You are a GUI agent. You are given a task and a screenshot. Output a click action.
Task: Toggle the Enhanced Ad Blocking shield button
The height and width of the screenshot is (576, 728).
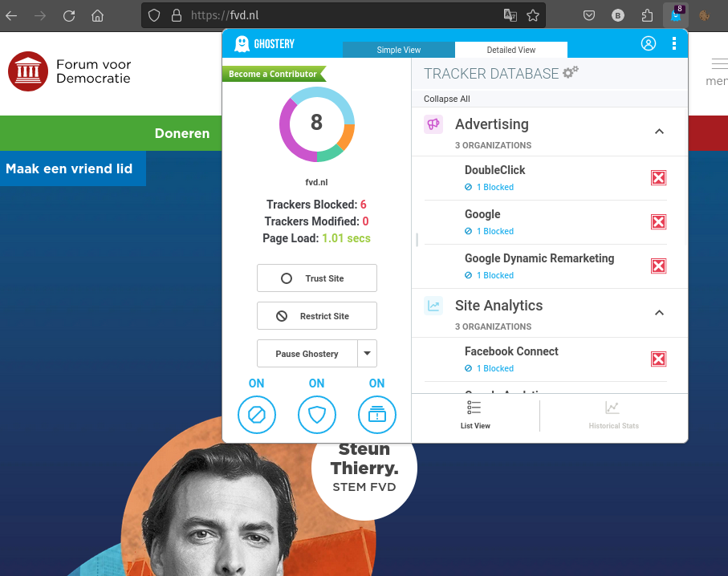click(x=316, y=415)
